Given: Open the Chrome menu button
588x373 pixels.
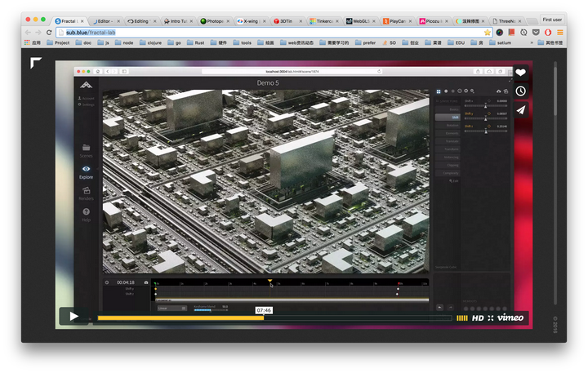Looking at the screenshot, I should tap(559, 32).
